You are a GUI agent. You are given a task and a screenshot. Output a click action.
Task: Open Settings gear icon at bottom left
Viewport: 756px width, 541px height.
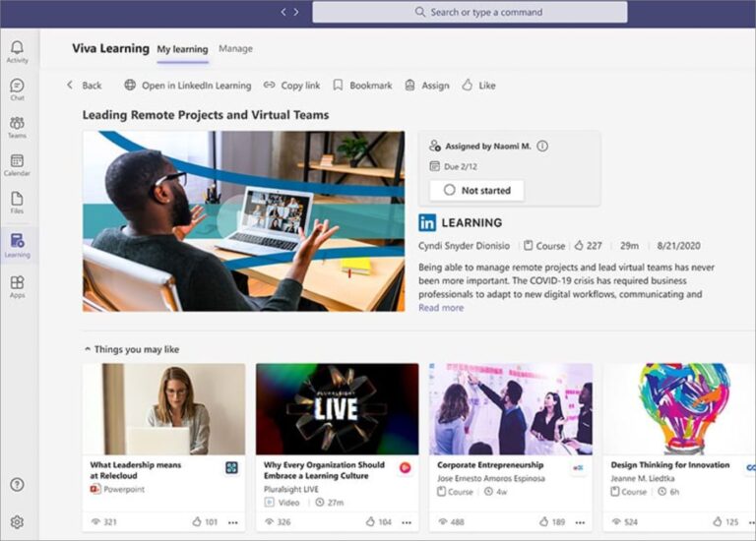tap(17, 522)
